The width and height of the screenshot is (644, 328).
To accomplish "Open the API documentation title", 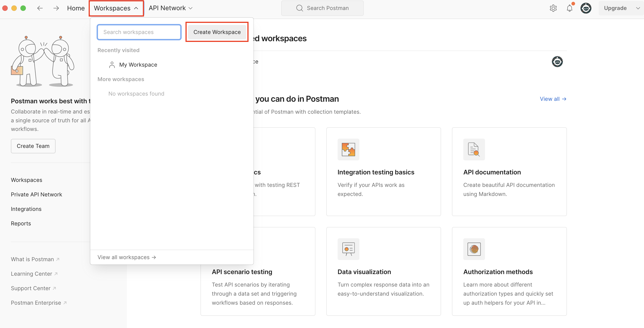I will pos(492,172).
